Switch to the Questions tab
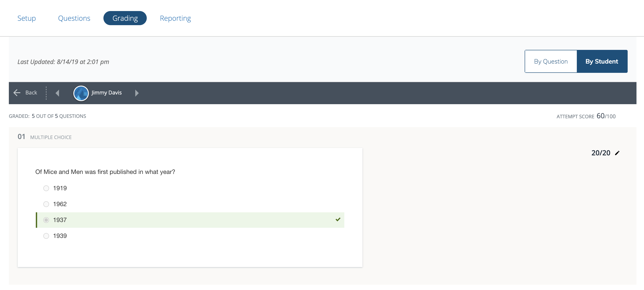Image resolution: width=644 pixels, height=290 pixels. coord(74,18)
